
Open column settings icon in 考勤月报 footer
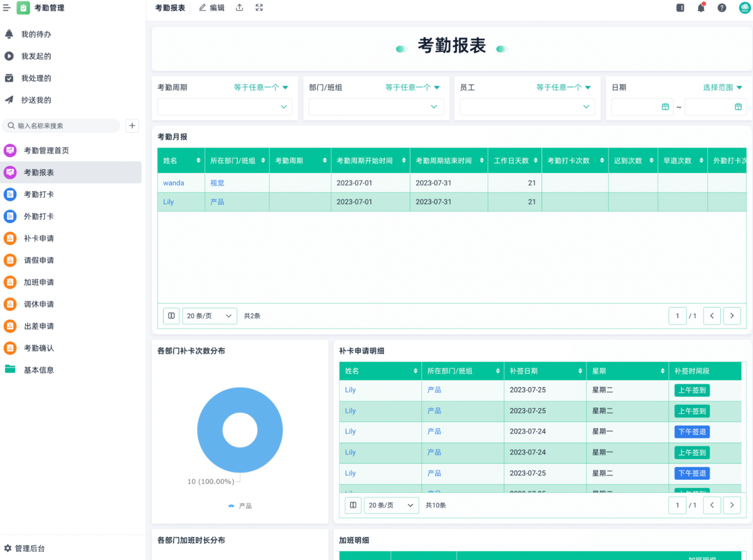[x=171, y=316]
